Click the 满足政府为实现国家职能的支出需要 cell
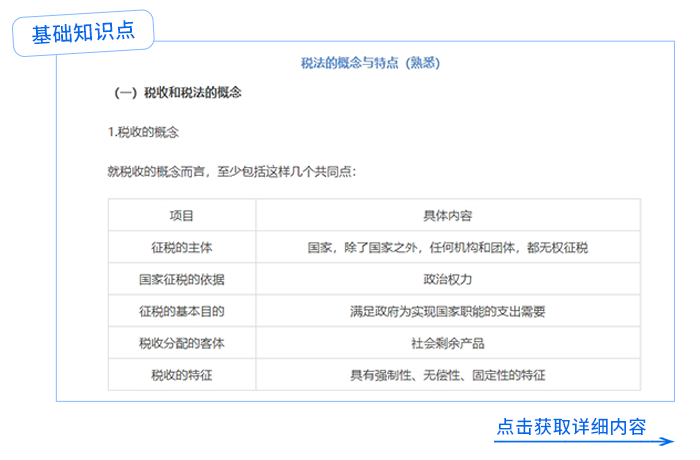The height and width of the screenshot is (460, 700). click(x=447, y=311)
